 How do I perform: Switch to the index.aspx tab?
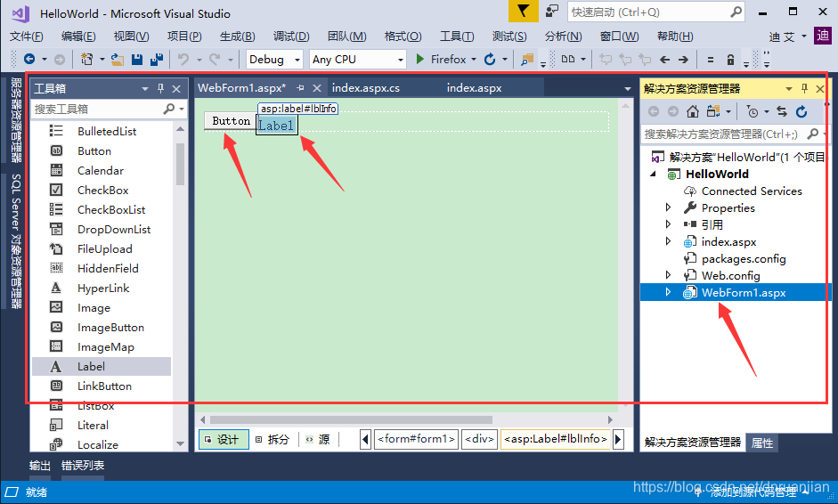tap(474, 88)
